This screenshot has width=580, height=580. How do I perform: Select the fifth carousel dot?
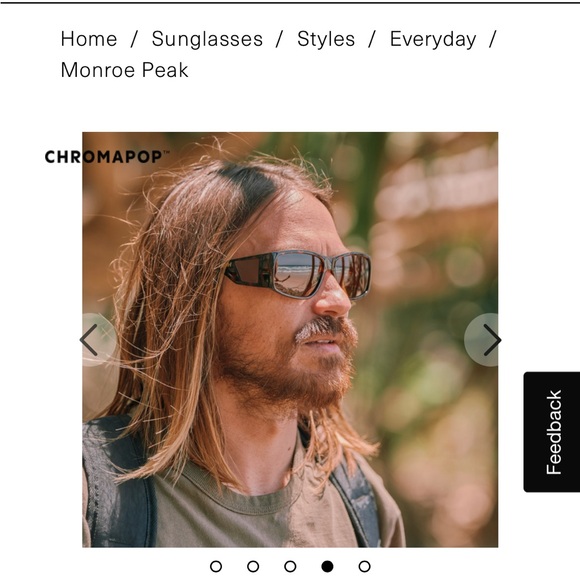(364, 566)
